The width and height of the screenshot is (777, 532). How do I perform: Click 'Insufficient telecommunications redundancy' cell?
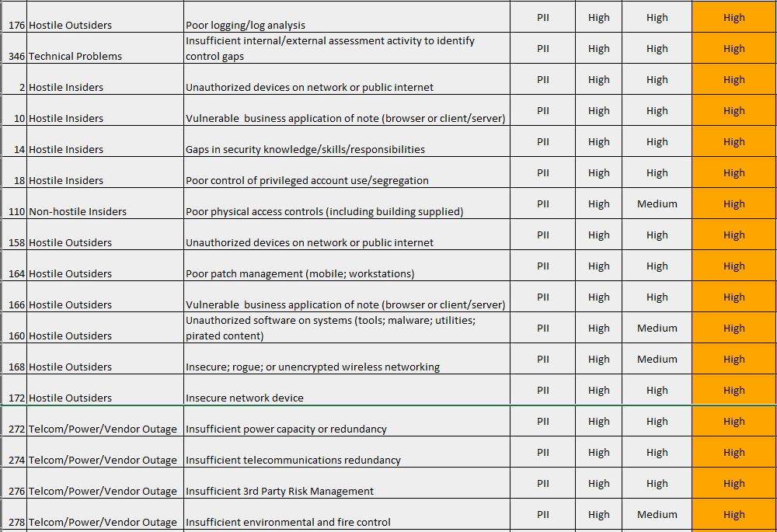tap(347, 452)
